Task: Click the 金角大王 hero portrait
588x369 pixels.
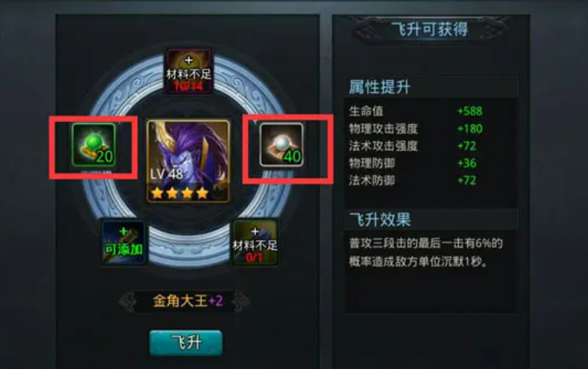Action: [x=188, y=161]
